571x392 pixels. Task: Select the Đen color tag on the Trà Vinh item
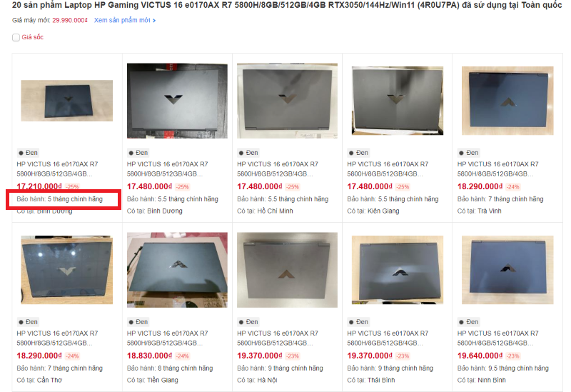469,153
